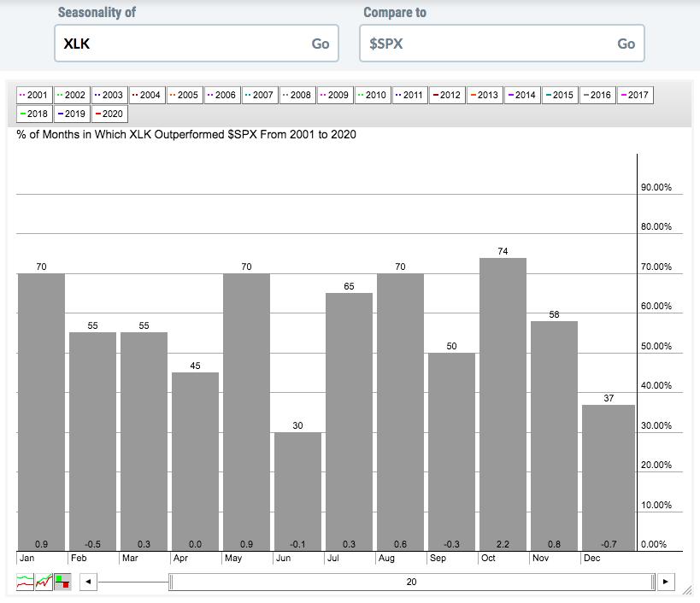Click the right arrow of the year slider
The width and height of the screenshot is (700, 603).
coord(666,582)
